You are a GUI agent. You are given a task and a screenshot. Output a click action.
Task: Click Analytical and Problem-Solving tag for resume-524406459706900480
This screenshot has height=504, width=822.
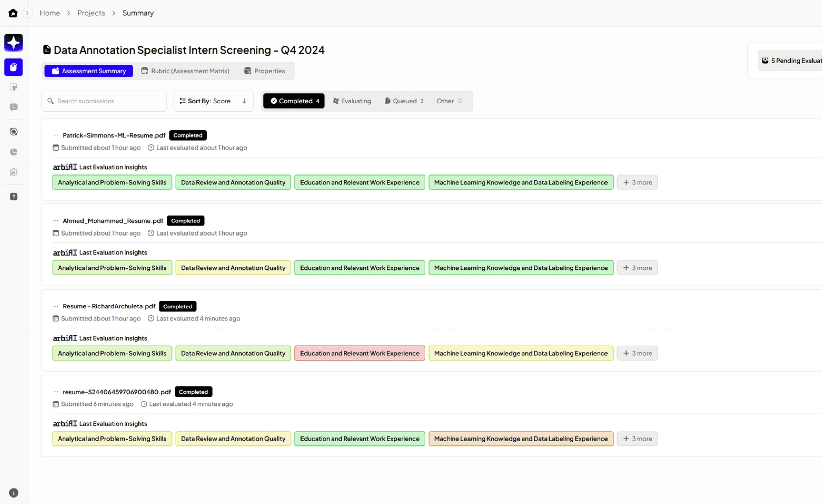(x=112, y=439)
